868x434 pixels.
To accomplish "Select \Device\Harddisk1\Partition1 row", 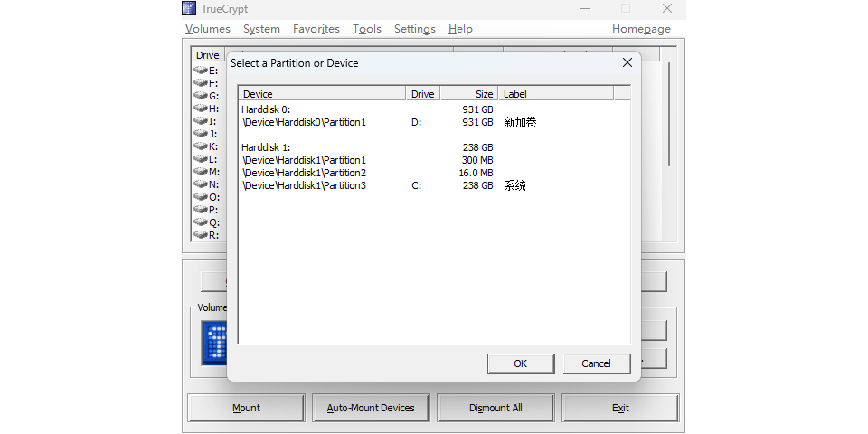I will [435, 161].
